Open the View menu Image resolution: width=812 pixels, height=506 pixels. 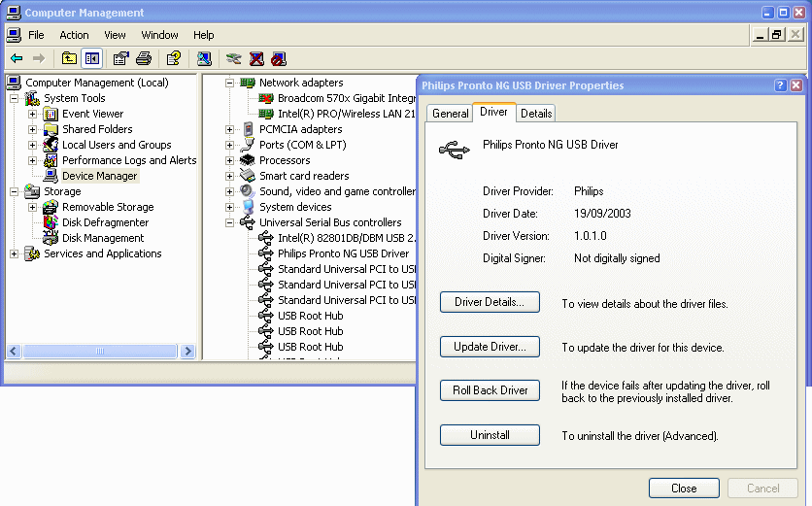[115, 35]
